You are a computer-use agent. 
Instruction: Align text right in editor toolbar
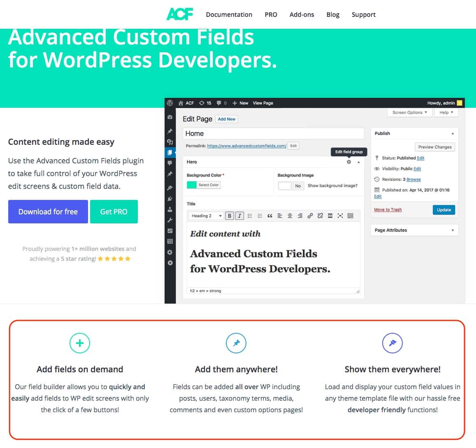[x=300, y=216]
